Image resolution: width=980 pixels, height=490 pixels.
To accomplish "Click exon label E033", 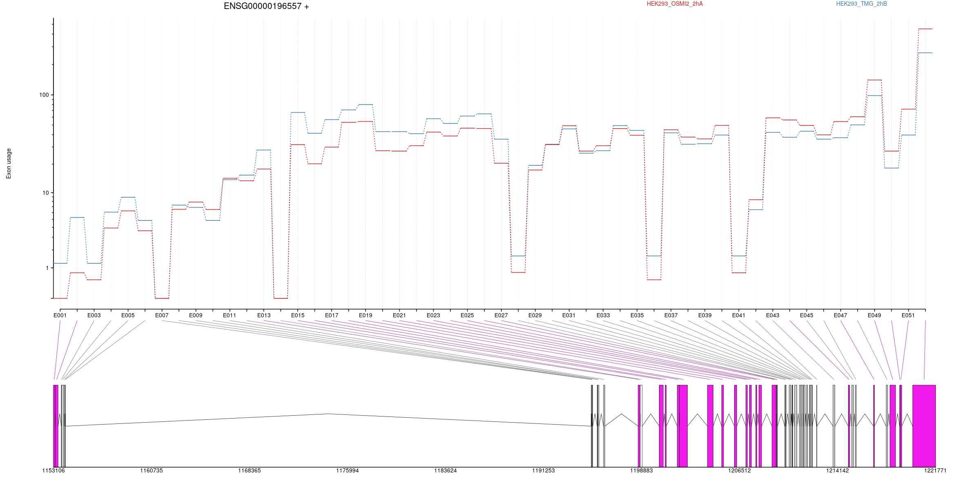I will [x=603, y=315].
